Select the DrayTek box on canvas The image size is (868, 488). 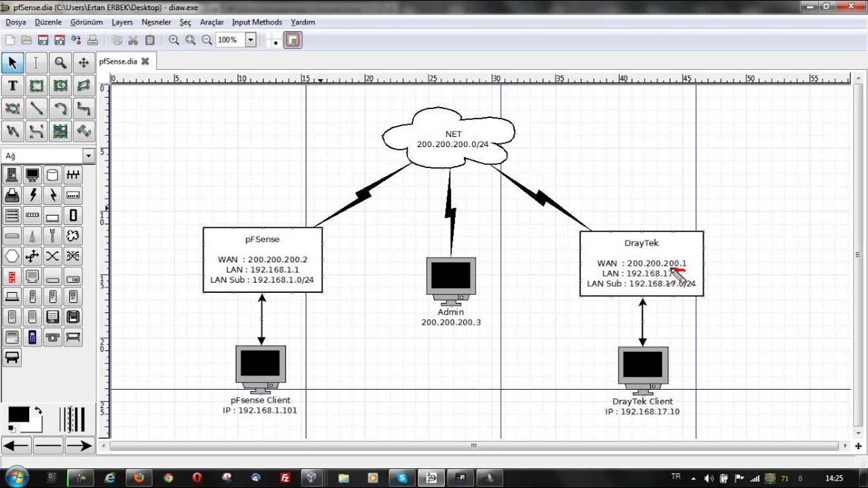point(642,264)
